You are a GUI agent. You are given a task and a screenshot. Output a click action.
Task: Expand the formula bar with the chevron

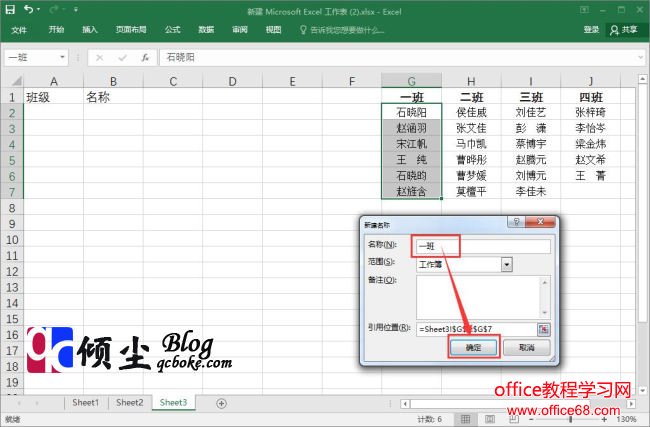(641, 58)
